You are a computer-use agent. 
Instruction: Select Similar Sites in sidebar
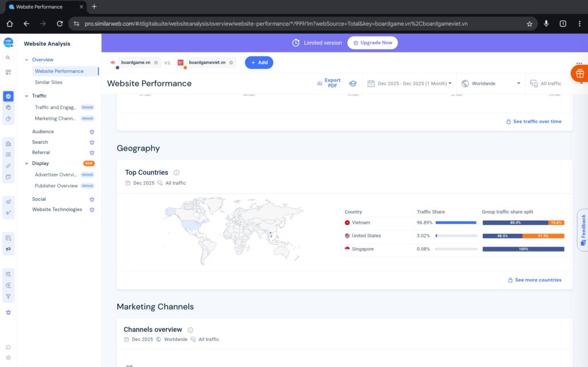point(48,82)
